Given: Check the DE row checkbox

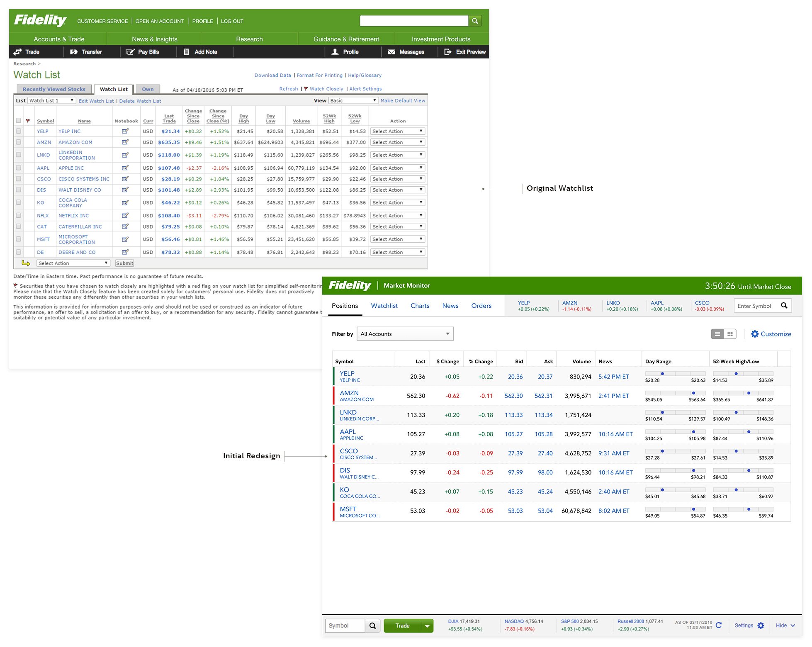Looking at the screenshot, I should [x=18, y=252].
